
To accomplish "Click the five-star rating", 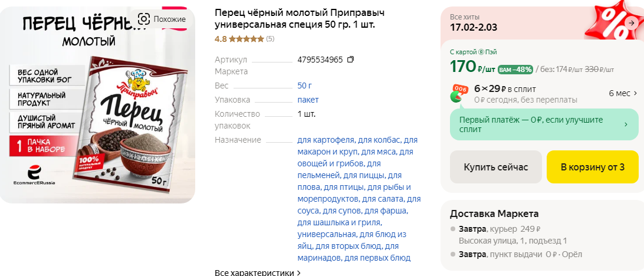I will click(x=246, y=39).
